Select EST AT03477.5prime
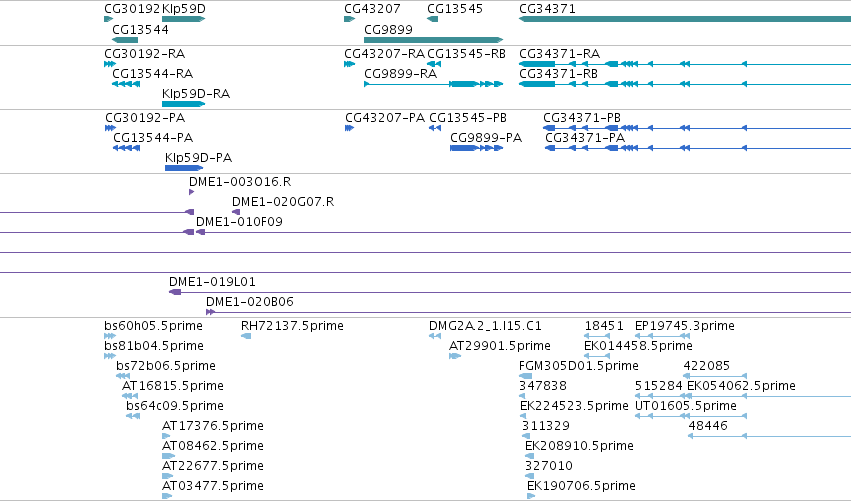851x501 pixels. coord(167,496)
